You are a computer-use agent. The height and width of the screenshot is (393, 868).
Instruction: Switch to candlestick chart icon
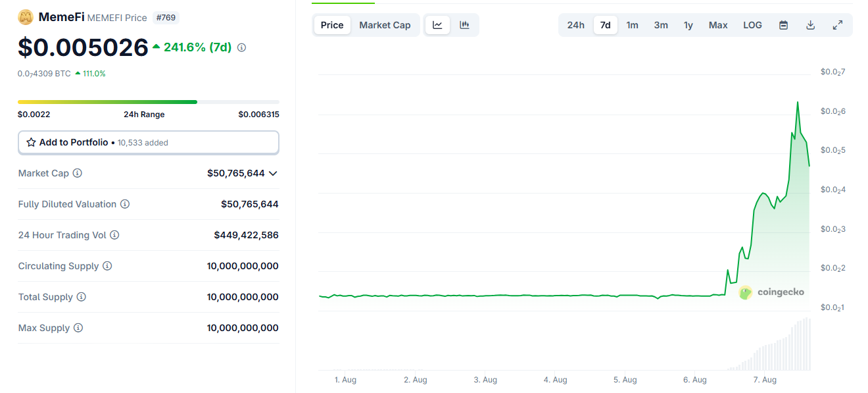(x=464, y=25)
